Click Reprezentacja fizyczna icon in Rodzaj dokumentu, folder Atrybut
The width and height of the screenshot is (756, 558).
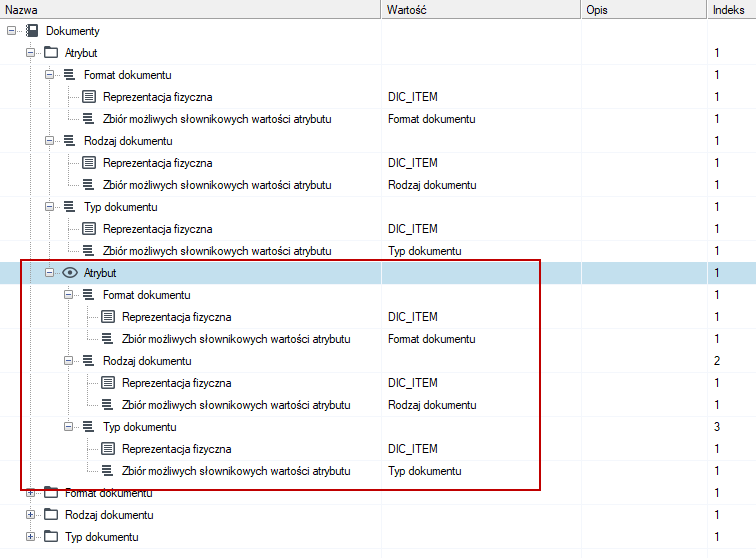coord(89,163)
